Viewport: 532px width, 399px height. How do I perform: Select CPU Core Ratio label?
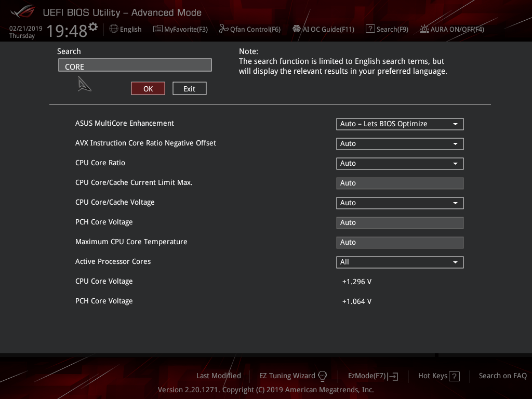[100, 163]
